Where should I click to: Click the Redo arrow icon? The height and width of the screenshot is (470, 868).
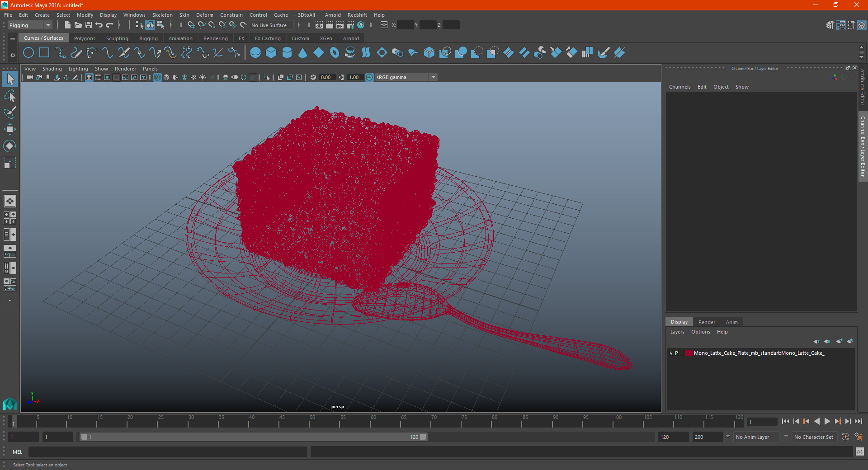(109, 25)
